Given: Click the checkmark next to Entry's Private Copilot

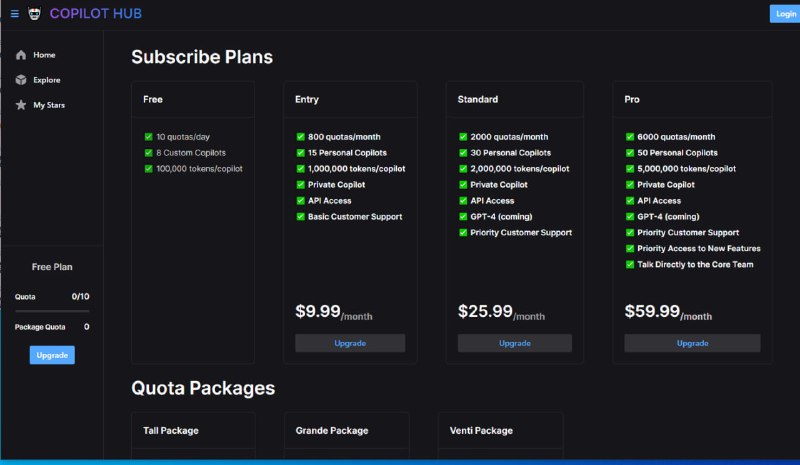Looking at the screenshot, I should click(300, 185).
